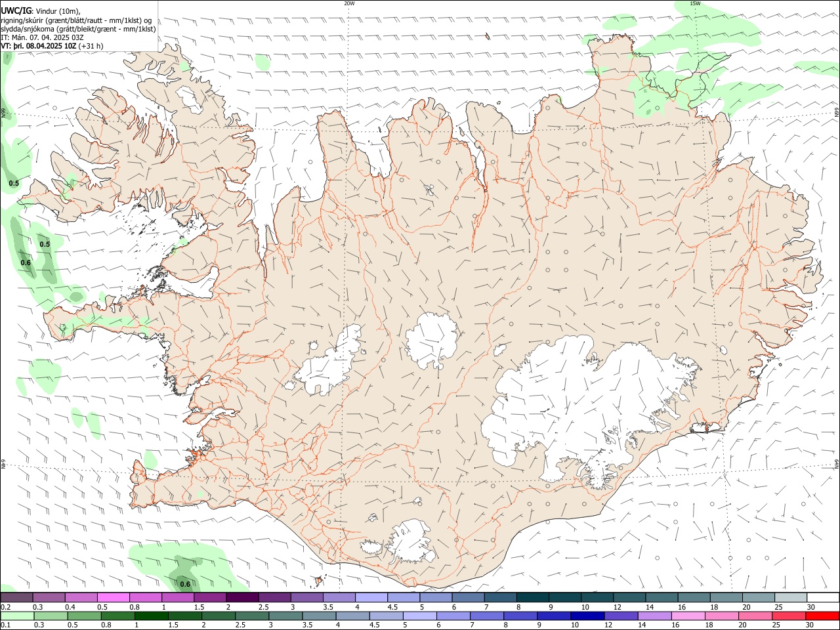Select the '64N' latitude label on the right edge
840x630 pixels.
(x=837, y=463)
